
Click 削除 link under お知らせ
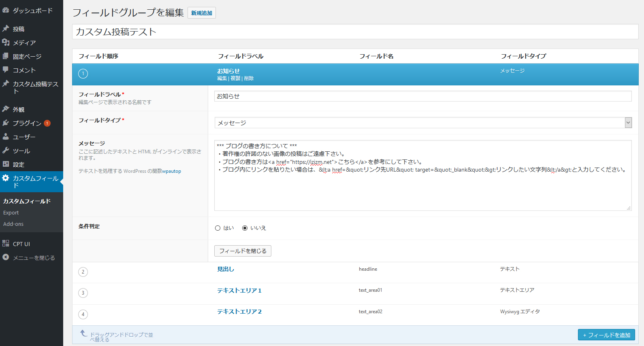click(249, 79)
